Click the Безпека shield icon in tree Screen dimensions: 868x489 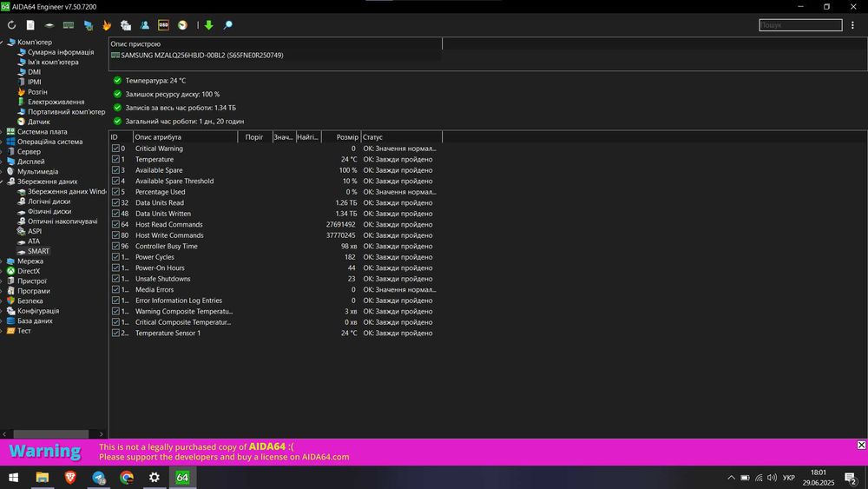click(x=10, y=301)
